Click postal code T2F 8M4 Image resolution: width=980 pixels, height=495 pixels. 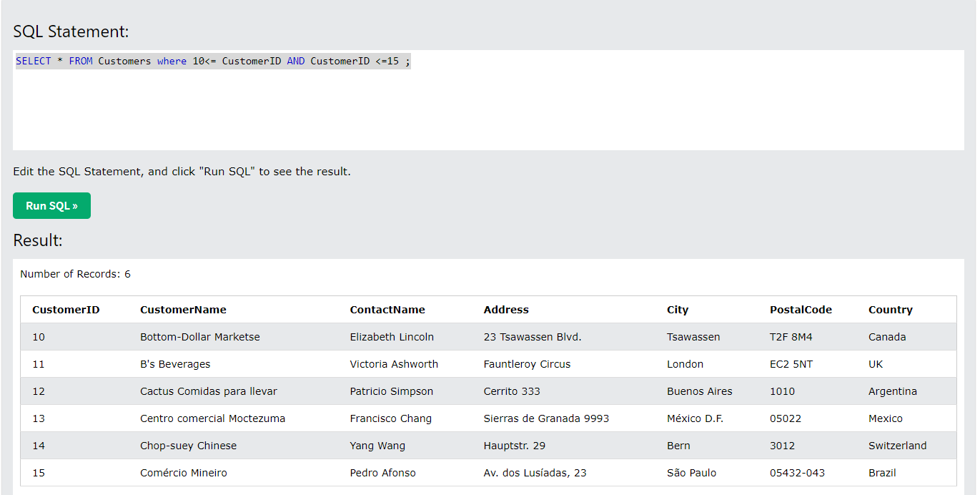[x=791, y=337]
